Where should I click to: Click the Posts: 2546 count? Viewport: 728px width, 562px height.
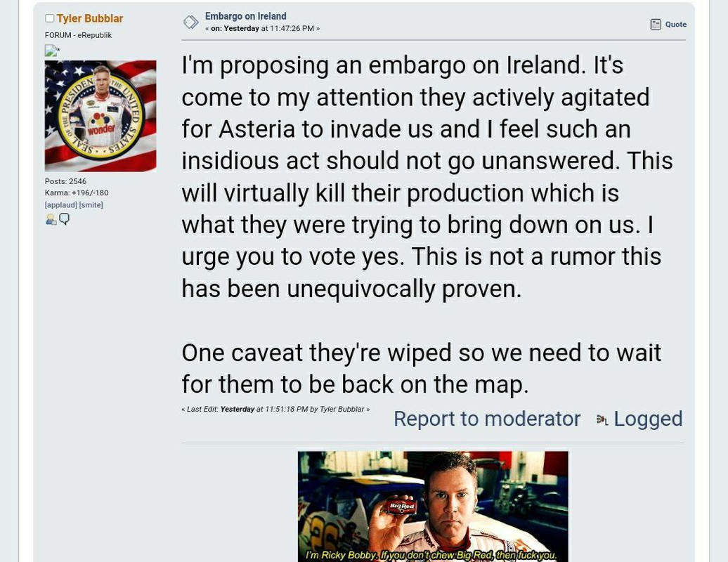[65, 181]
